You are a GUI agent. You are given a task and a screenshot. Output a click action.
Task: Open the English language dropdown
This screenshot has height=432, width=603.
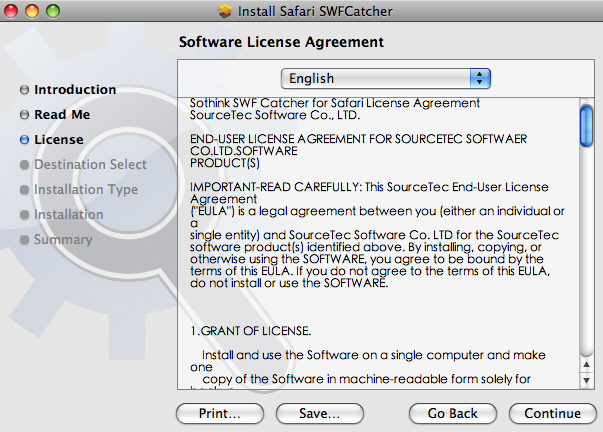pyautogui.click(x=386, y=78)
